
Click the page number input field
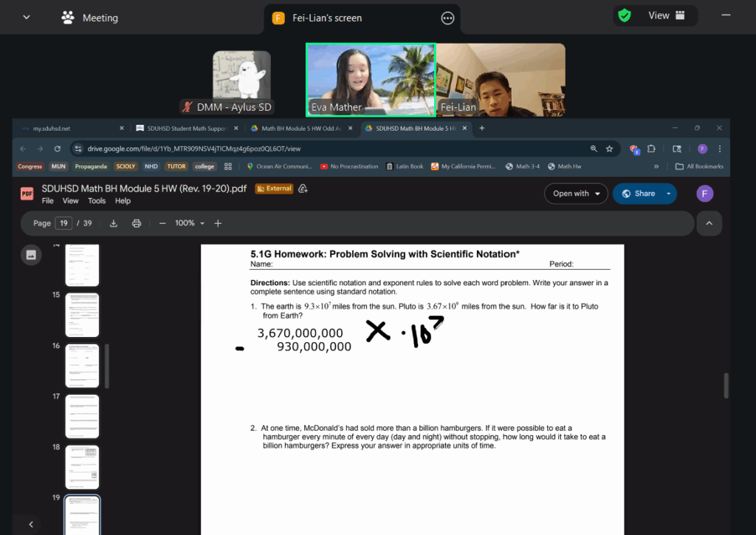click(x=64, y=223)
